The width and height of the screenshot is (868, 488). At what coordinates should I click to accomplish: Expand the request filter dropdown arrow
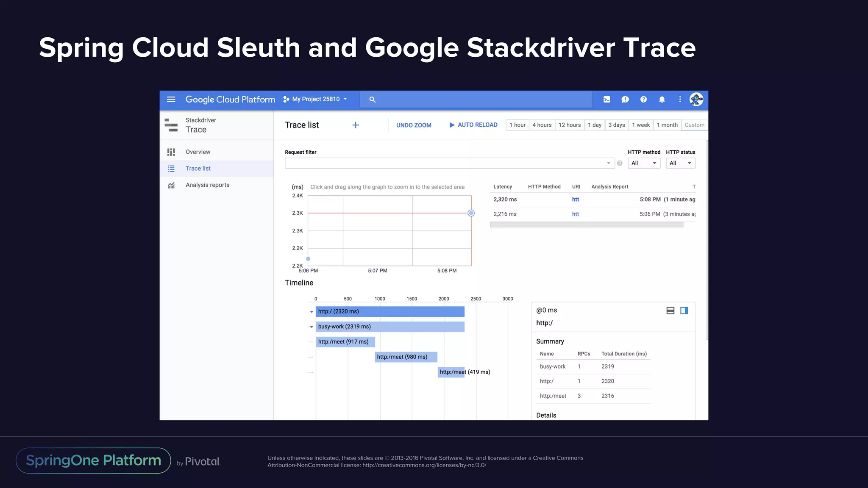pyautogui.click(x=609, y=163)
